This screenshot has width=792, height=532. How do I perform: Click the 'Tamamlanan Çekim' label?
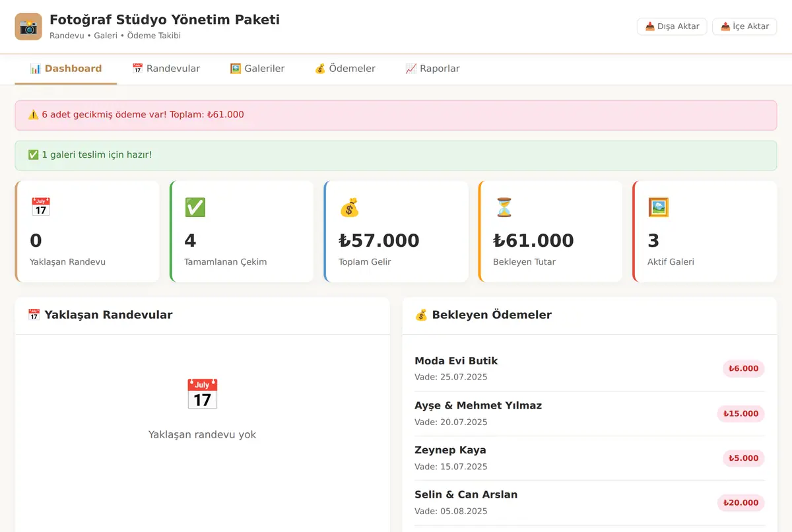point(226,262)
